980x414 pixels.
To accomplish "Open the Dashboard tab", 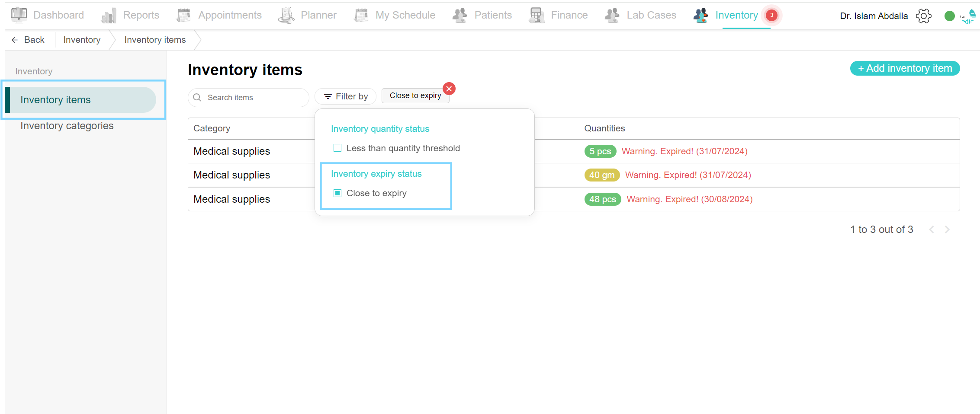I will click(47, 15).
